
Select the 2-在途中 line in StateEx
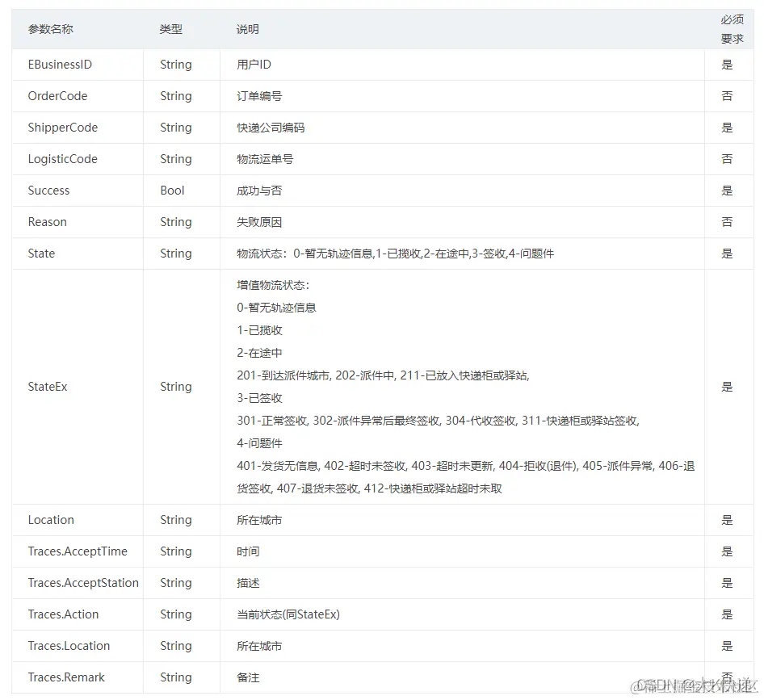[260, 353]
